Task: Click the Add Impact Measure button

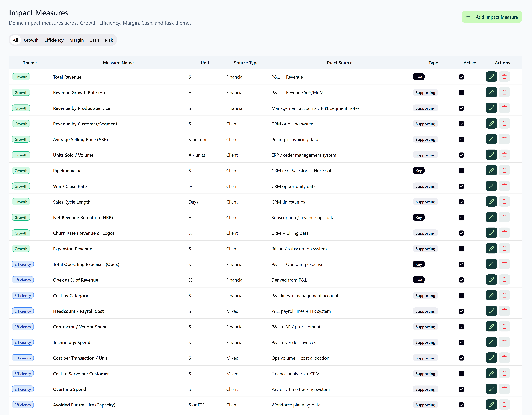Action: tap(491, 17)
